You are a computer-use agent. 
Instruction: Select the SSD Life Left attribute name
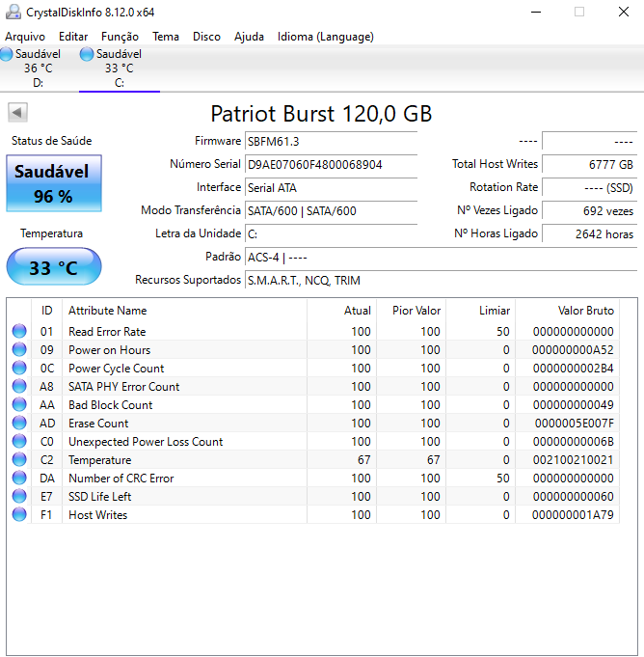99,497
